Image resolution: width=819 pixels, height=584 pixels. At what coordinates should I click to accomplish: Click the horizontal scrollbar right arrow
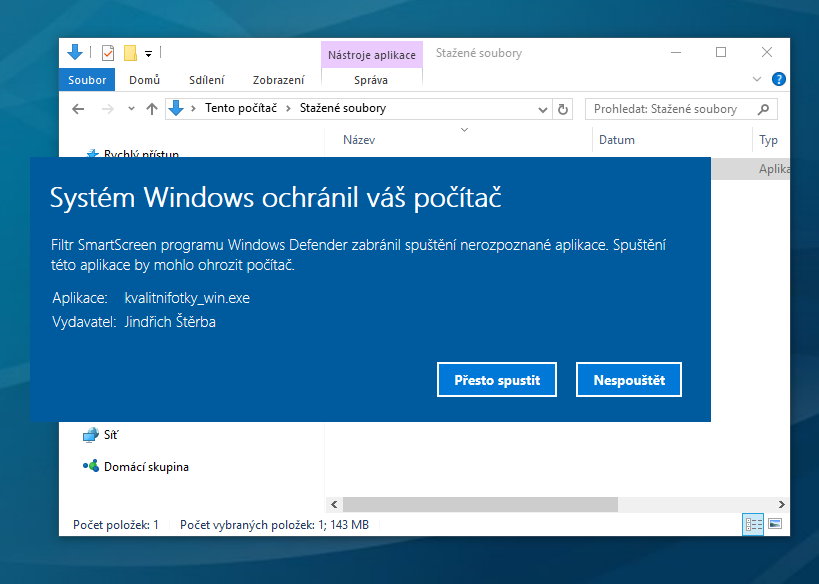(x=781, y=505)
